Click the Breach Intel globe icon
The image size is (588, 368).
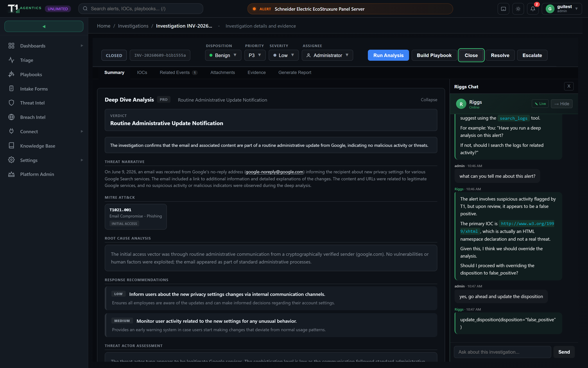(11, 117)
